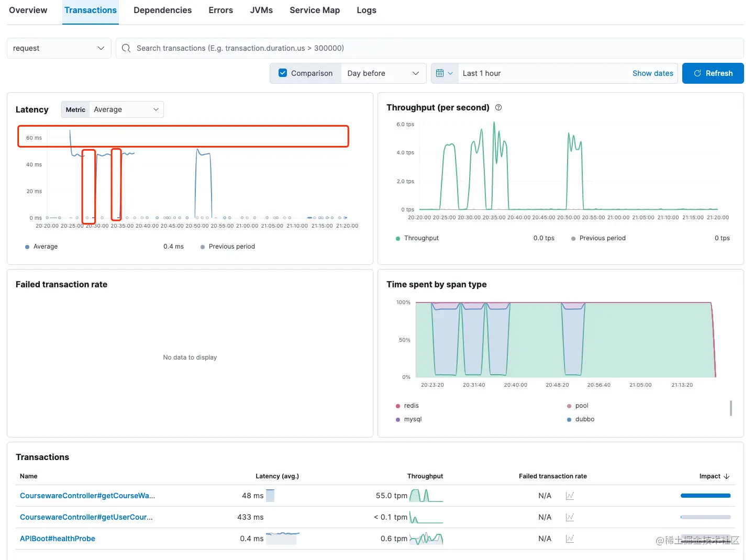Toggle the pool span type legend

(578, 406)
